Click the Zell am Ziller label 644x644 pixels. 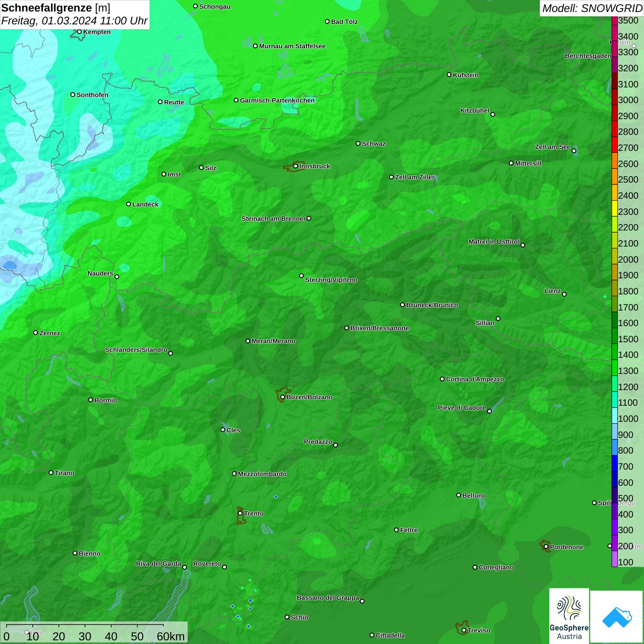pos(415,177)
